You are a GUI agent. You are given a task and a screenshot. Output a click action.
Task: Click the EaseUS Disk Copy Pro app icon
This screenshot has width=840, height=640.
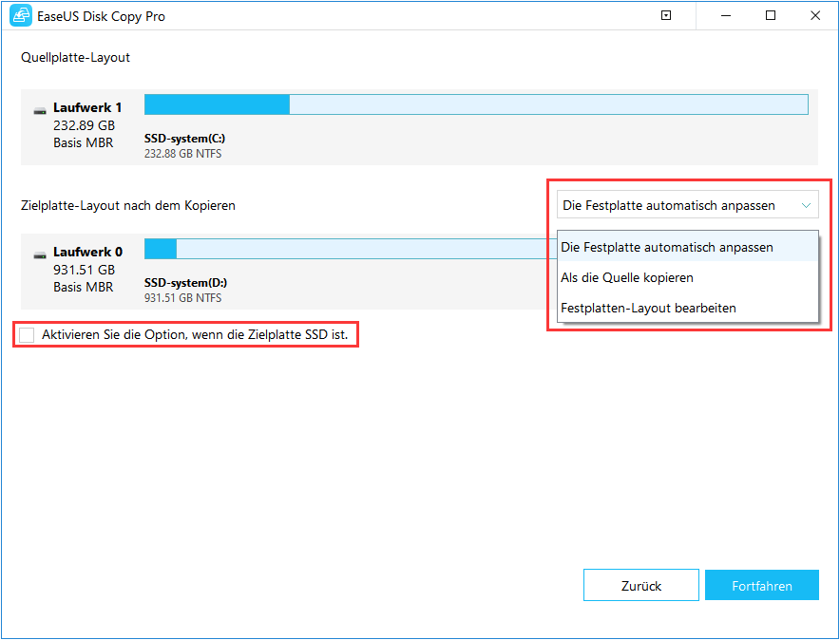tap(21, 16)
